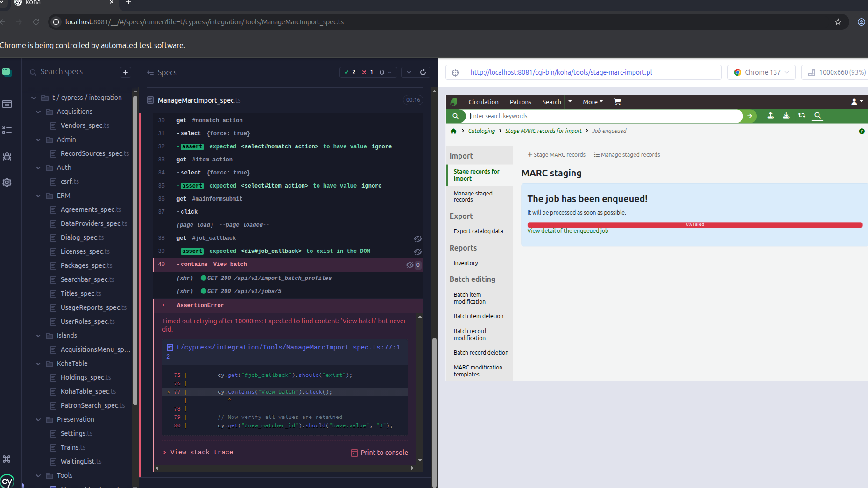Viewport: 868px width, 488px height.
Task: Toggle the eye icon on the assert div#job_callback row
Action: (x=417, y=251)
